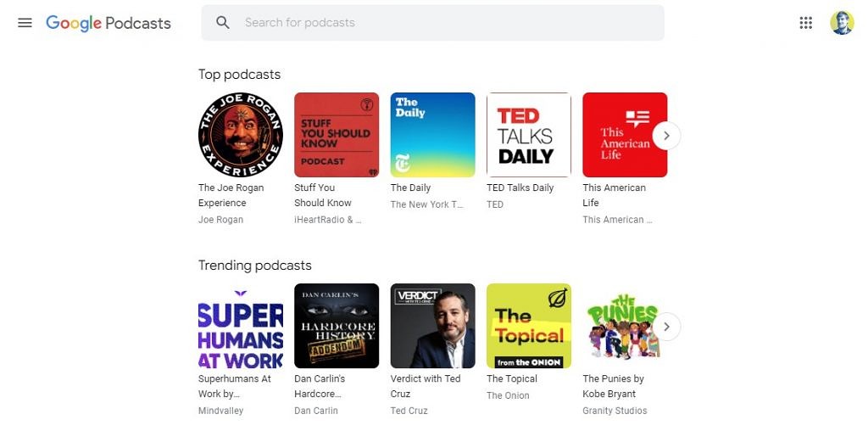Click The Topical podcast cover
868x448 pixels.
tap(529, 326)
